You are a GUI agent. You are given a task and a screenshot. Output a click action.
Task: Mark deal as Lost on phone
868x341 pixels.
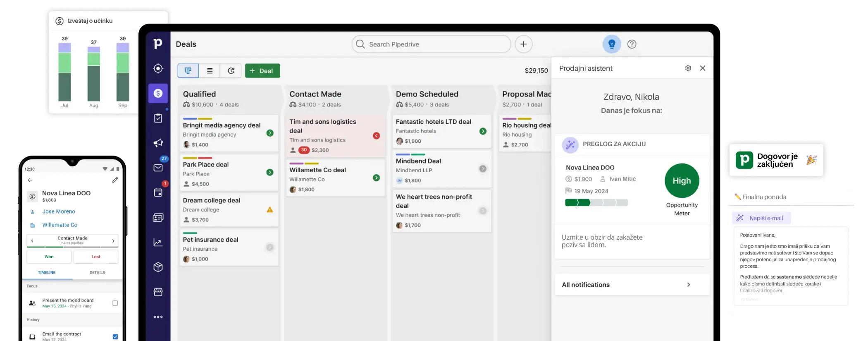96,257
